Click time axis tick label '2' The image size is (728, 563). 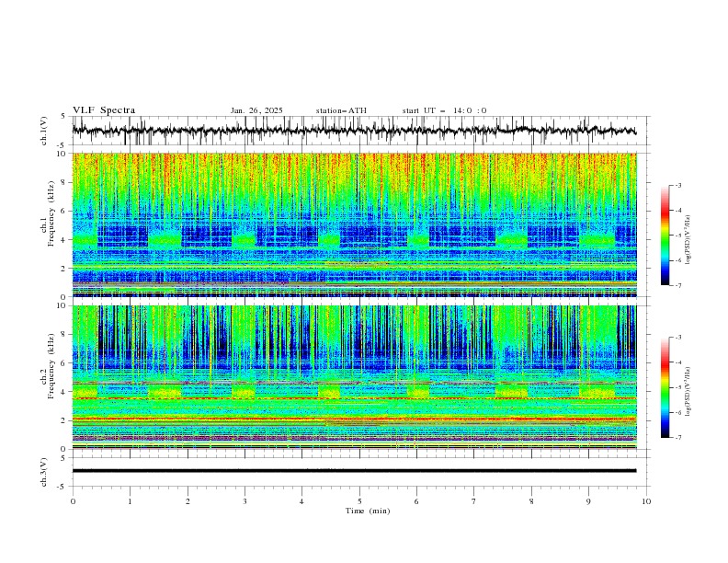[188, 501]
